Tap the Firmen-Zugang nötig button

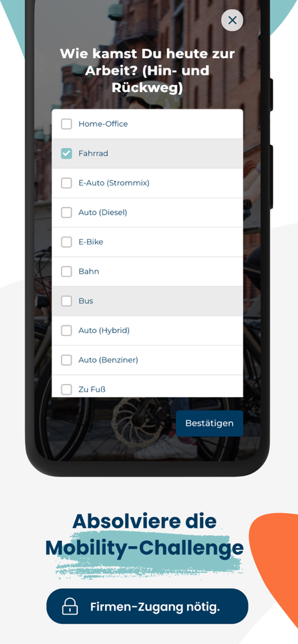pyautogui.click(x=147, y=606)
